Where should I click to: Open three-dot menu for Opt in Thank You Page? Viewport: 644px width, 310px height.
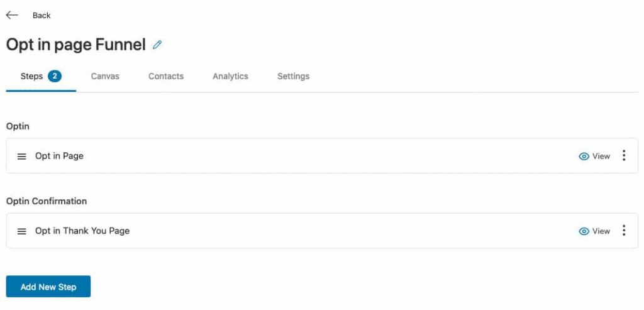623,230
